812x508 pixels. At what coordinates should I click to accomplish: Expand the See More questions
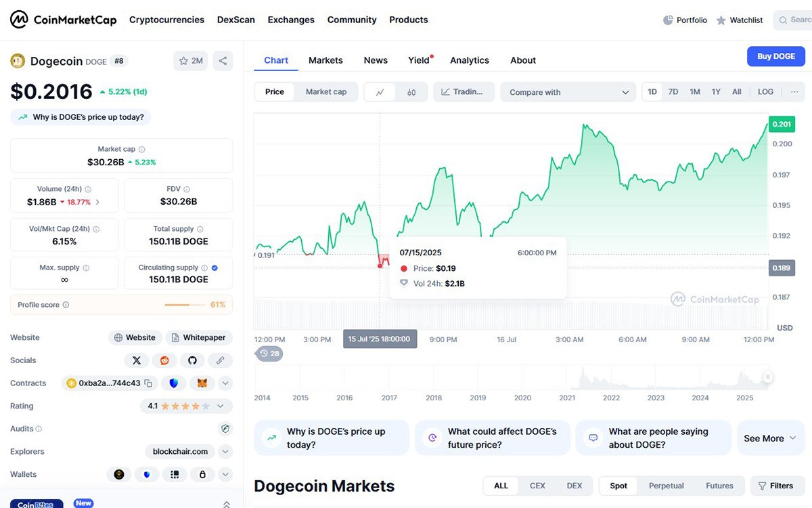pyautogui.click(x=771, y=438)
